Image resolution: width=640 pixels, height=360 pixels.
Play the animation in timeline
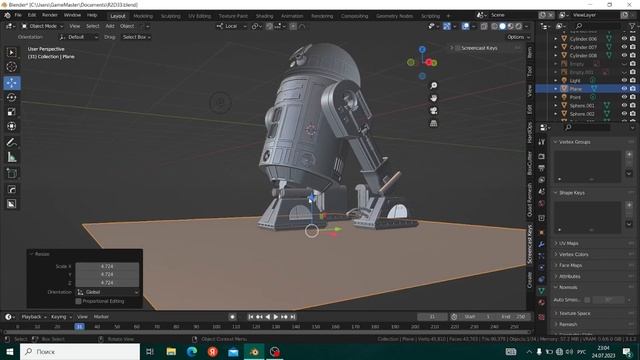276,317
